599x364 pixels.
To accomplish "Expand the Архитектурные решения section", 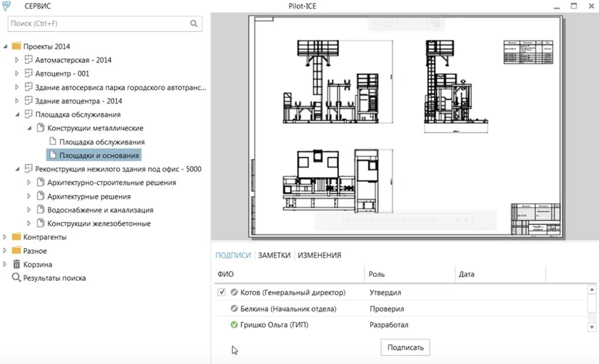I will tap(29, 196).
